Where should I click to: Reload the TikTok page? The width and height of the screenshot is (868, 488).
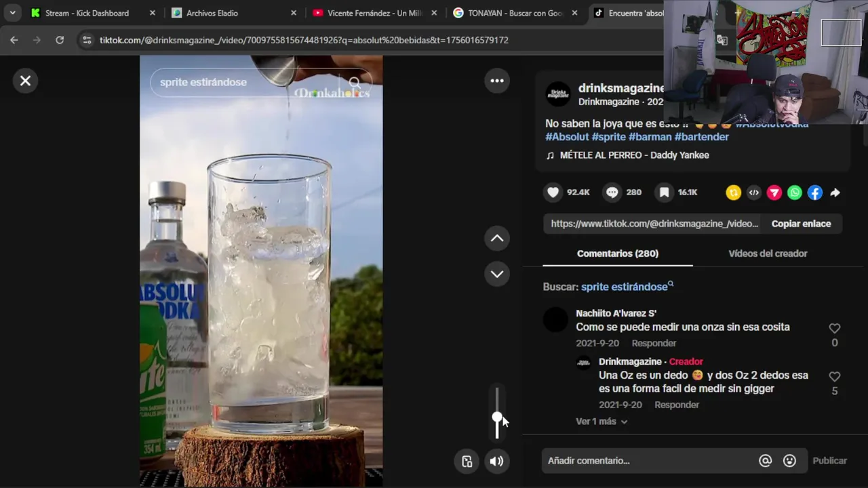tap(60, 40)
